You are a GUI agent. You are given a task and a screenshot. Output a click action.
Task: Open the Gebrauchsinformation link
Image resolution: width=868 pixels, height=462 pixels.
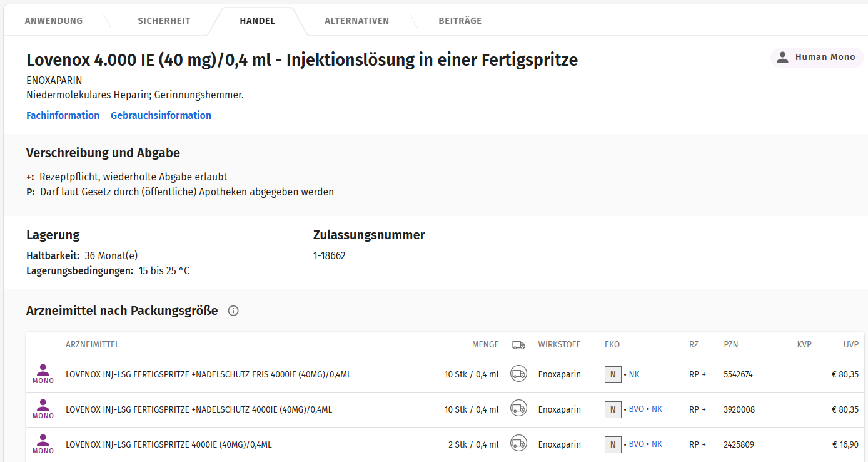(161, 115)
